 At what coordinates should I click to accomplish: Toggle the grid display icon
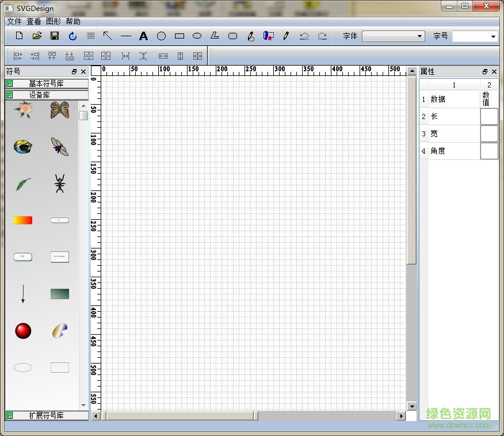90,36
